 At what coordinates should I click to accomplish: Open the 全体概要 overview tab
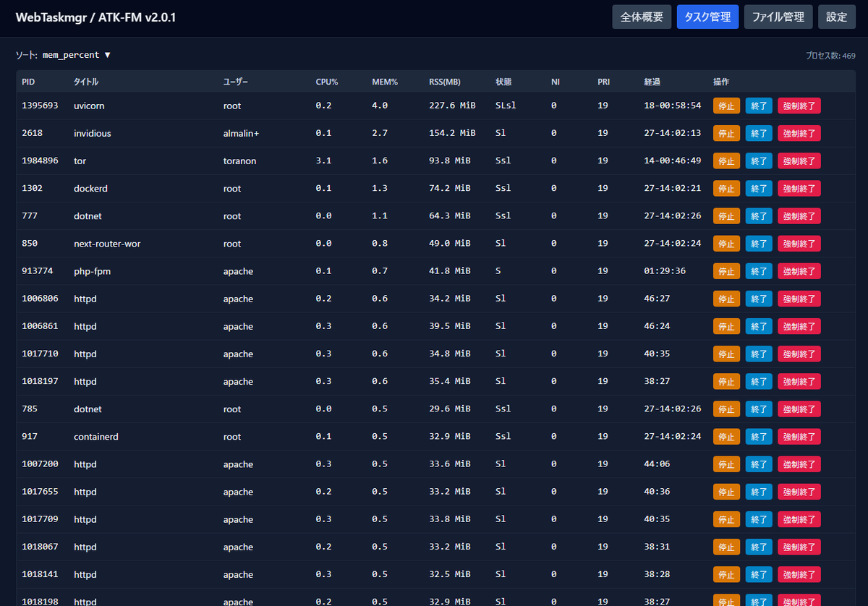click(x=642, y=17)
